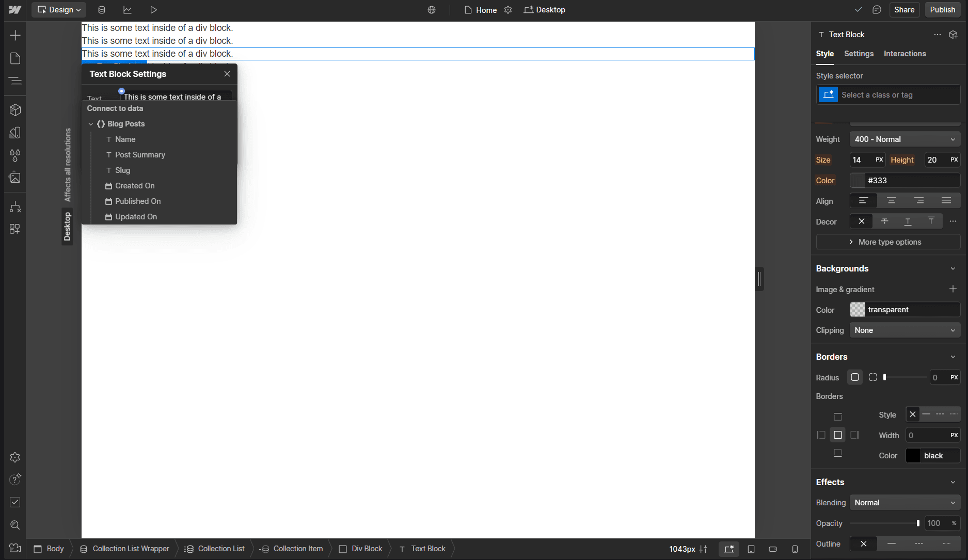Click the create component cube icon

[953, 35]
